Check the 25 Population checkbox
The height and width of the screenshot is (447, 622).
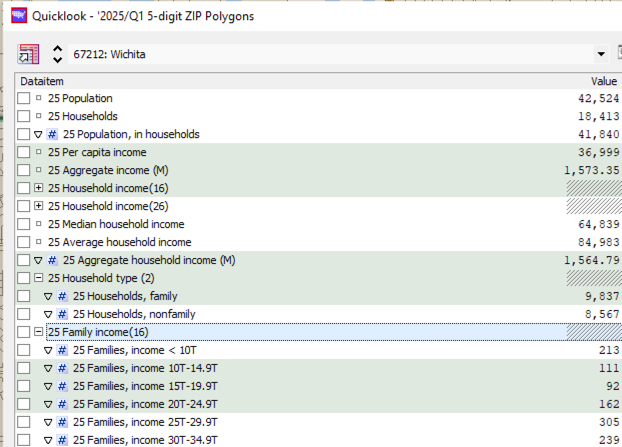24,98
